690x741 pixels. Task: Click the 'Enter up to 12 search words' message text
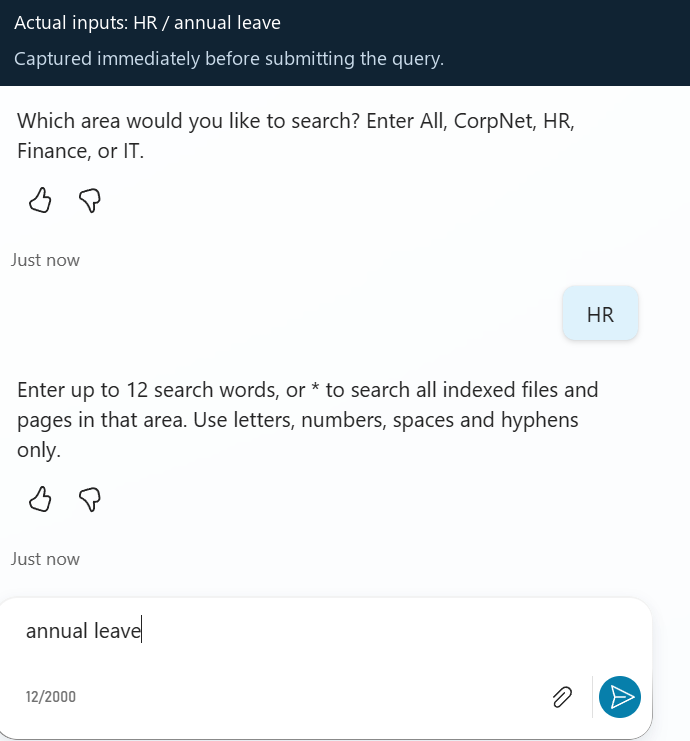308,420
